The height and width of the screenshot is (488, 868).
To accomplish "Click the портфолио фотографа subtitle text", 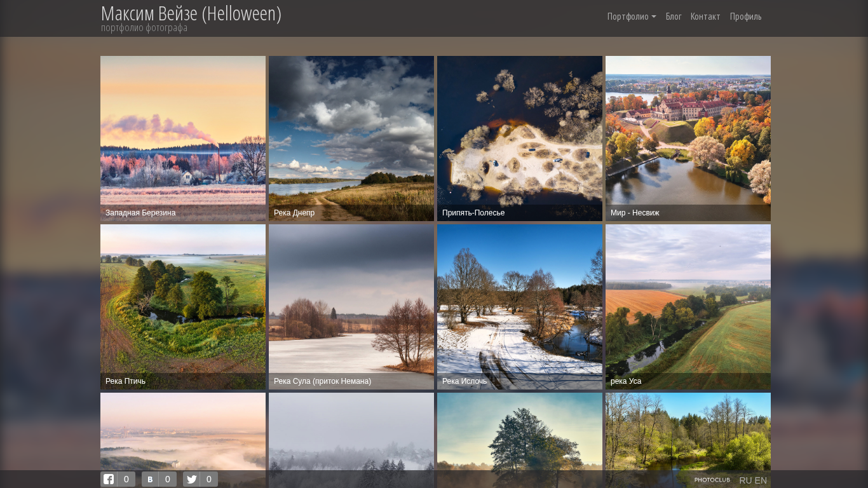I will click(144, 28).
